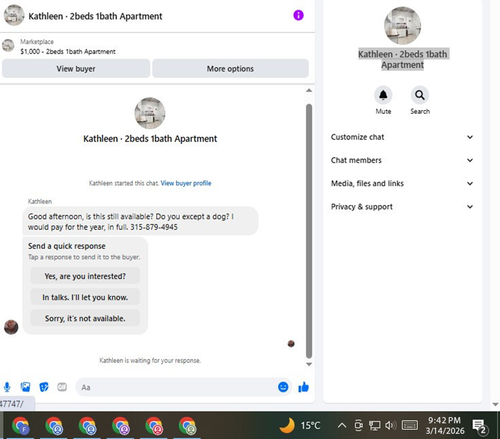Click Marketplace listing small thumbnail
This screenshot has width=500, height=439.
[x=8, y=45]
